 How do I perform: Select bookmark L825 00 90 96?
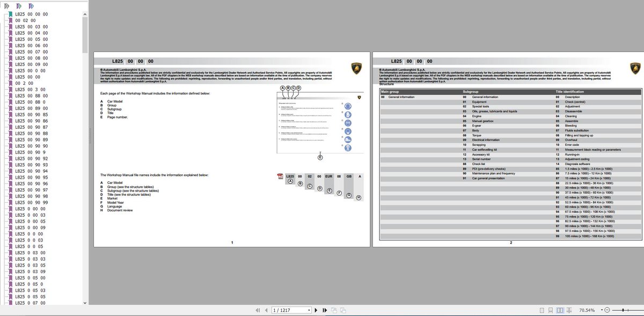point(31,183)
